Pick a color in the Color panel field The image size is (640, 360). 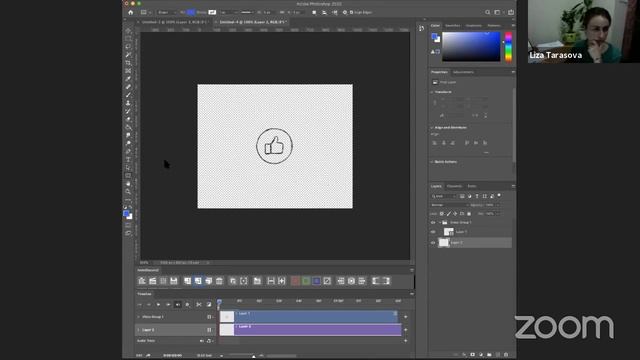(x=471, y=47)
